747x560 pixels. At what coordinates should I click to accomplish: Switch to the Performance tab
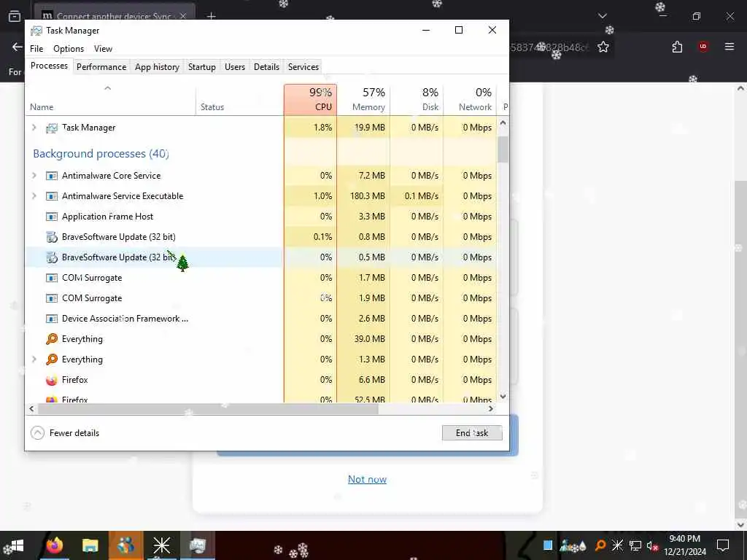[x=101, y=66]
